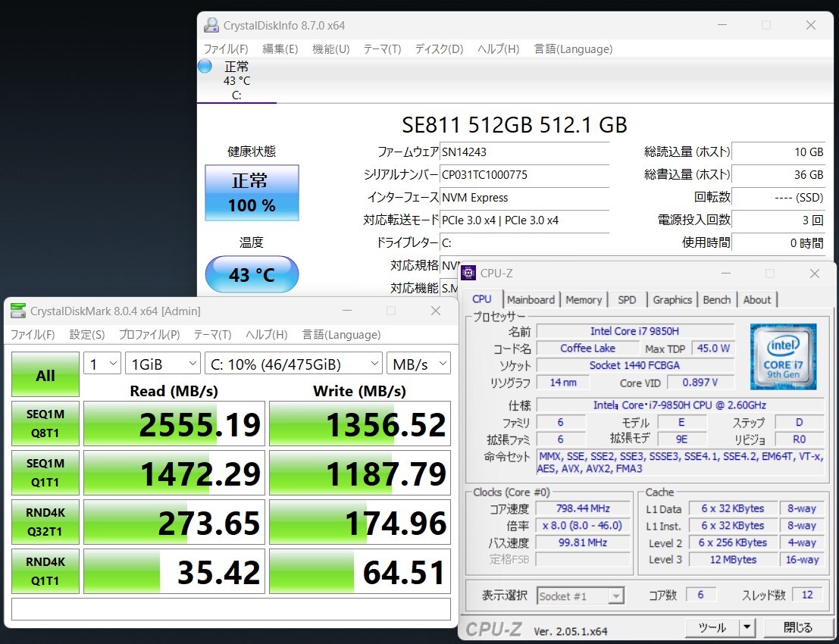Expand the ツール dropdown arrow in CPU-Z
The image size is (839, 644).
(x=747, y=627)
